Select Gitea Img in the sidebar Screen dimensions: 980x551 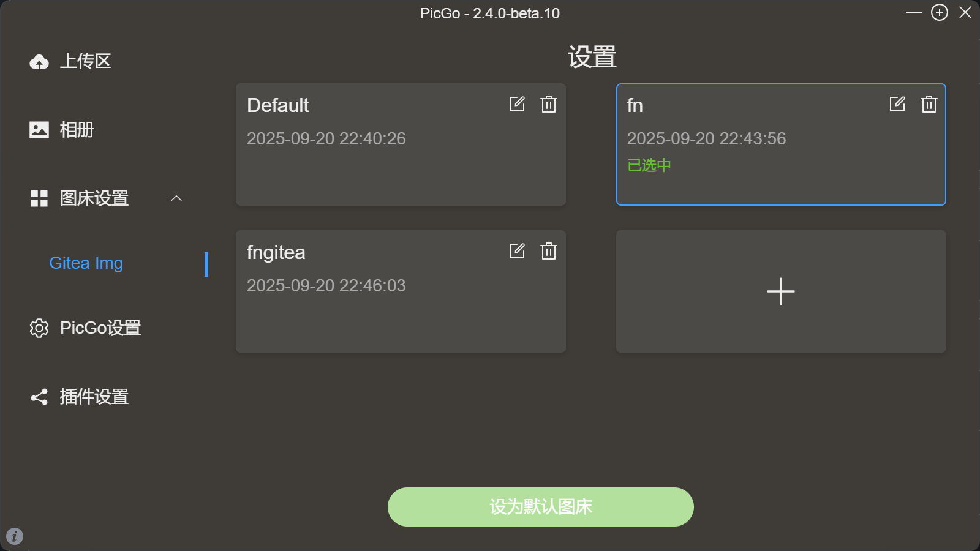(86, 263)
